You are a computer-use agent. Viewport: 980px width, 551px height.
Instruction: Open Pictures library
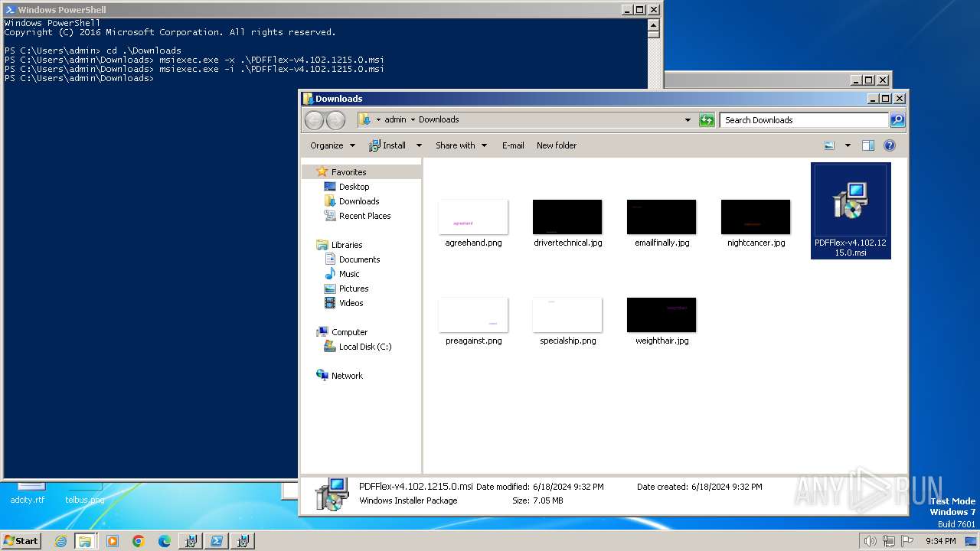[x=354, y=289]
